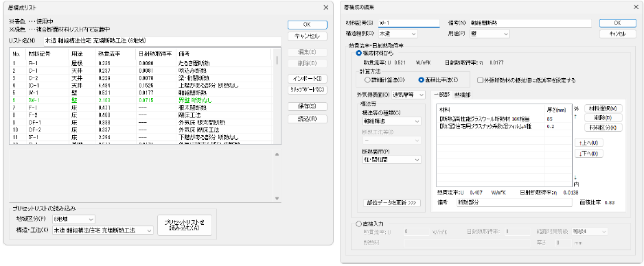Click the 材料記号 column header
The width and height of the screenshot is (644, 266).
[x=47, y=54]
